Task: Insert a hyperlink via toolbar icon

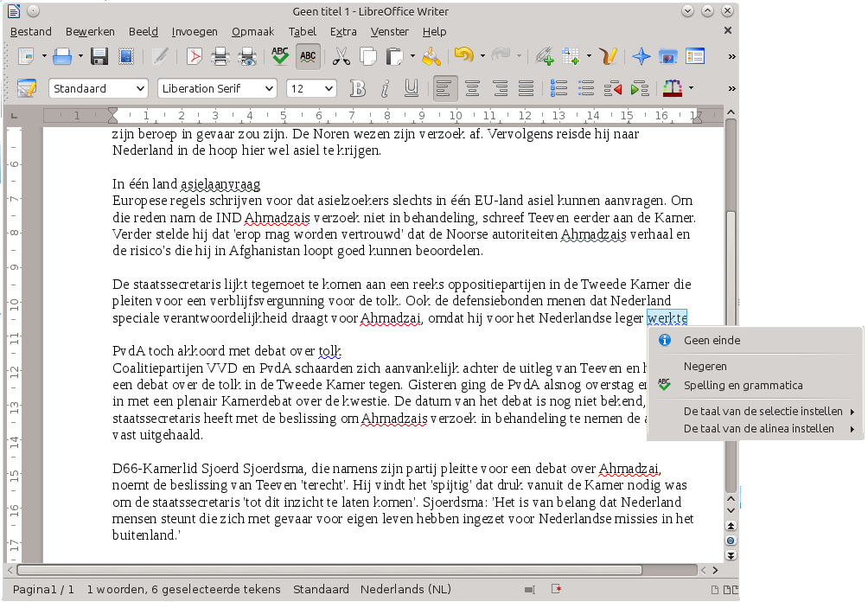Action: (x=545, y=56)
